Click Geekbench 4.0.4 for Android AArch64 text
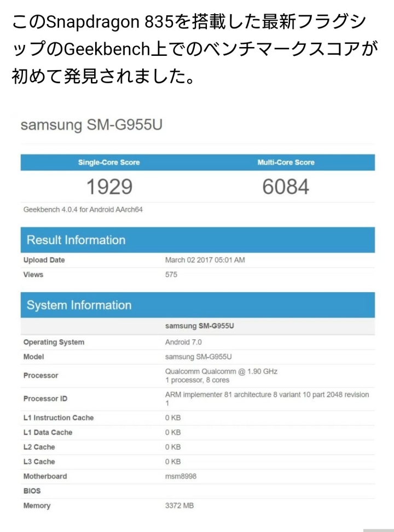394x532 pixels. click(83, 210)
